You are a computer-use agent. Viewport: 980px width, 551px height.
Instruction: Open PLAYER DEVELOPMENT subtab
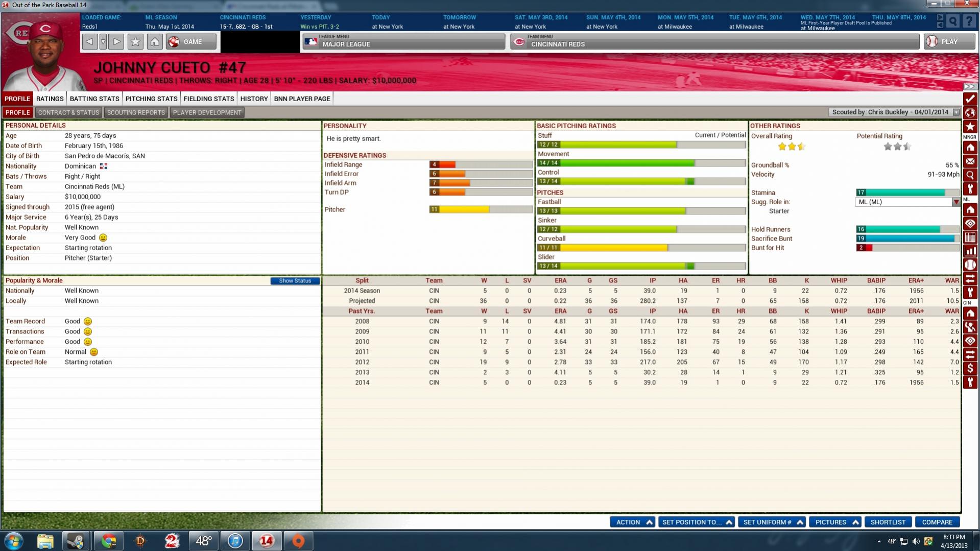(x=207, y=112)
